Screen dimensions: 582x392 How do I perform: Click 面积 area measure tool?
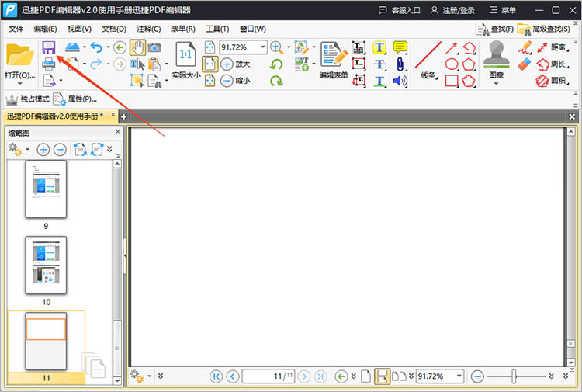point(553,81)
